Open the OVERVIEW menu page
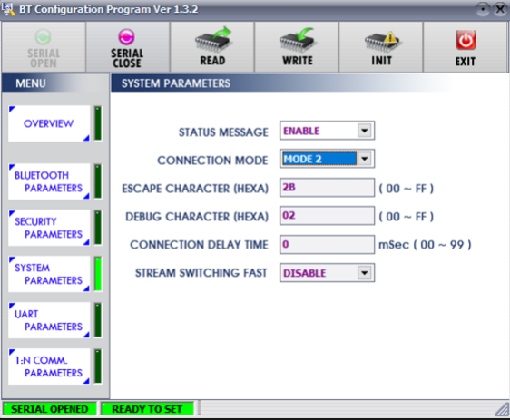 click(x=49, y=123)
